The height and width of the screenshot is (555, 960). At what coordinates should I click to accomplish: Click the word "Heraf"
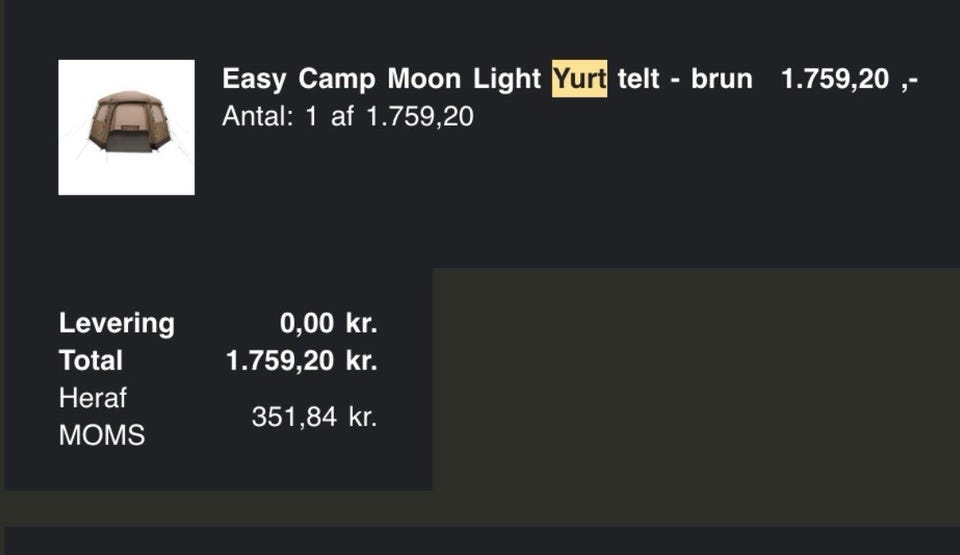[x=93, y=398]
